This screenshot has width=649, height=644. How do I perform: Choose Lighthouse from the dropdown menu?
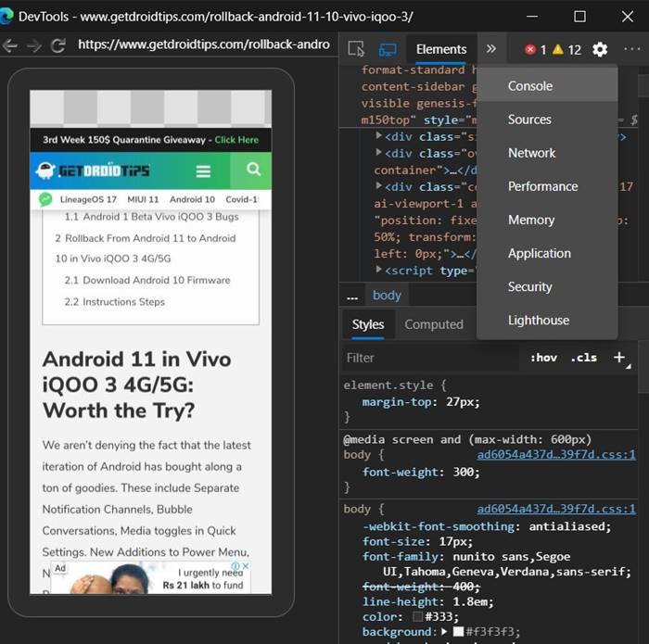pos(547,320)
